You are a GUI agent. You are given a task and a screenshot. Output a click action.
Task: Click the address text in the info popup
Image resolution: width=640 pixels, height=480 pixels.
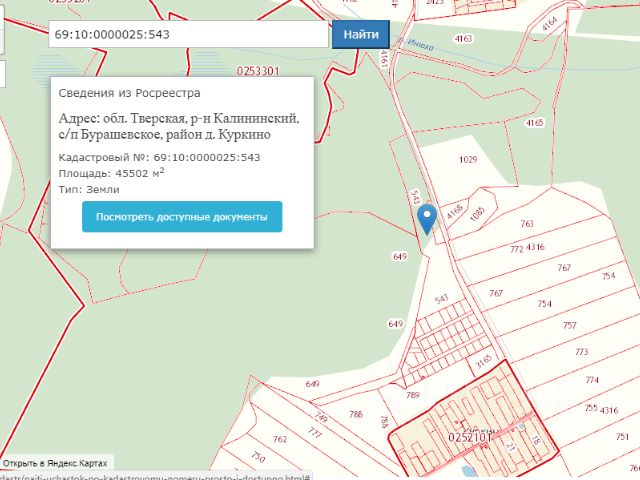click(179, 126)
